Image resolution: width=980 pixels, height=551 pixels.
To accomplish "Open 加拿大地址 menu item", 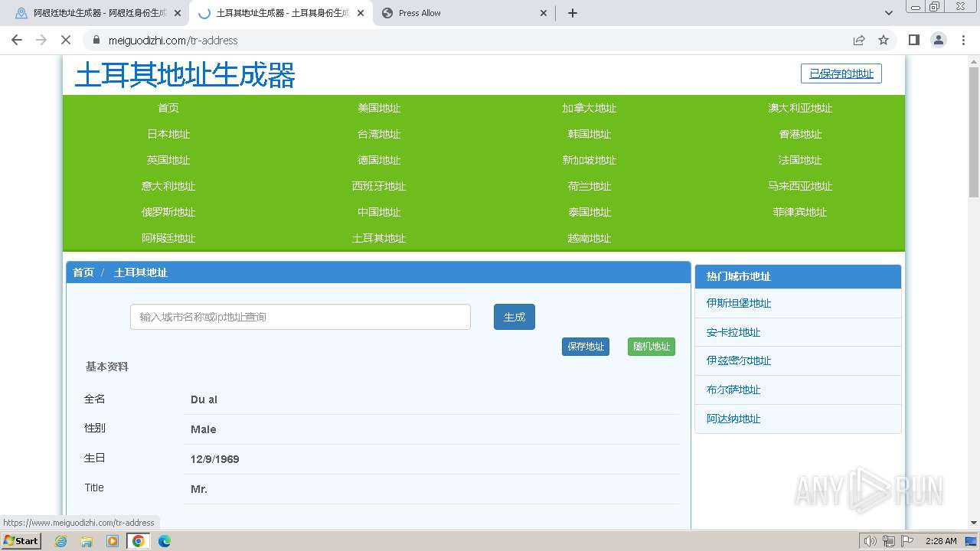I will point(590,108).
